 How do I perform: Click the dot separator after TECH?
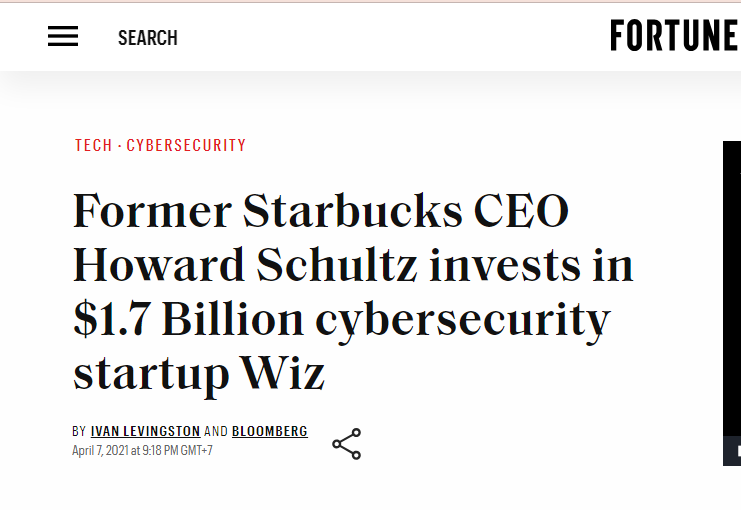point(119,146)
